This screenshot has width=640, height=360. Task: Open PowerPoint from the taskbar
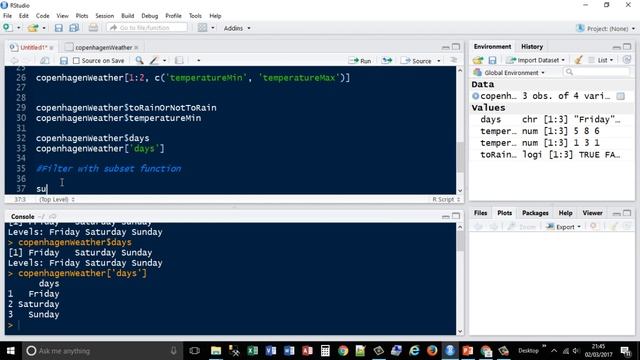[x=468, y=351]
